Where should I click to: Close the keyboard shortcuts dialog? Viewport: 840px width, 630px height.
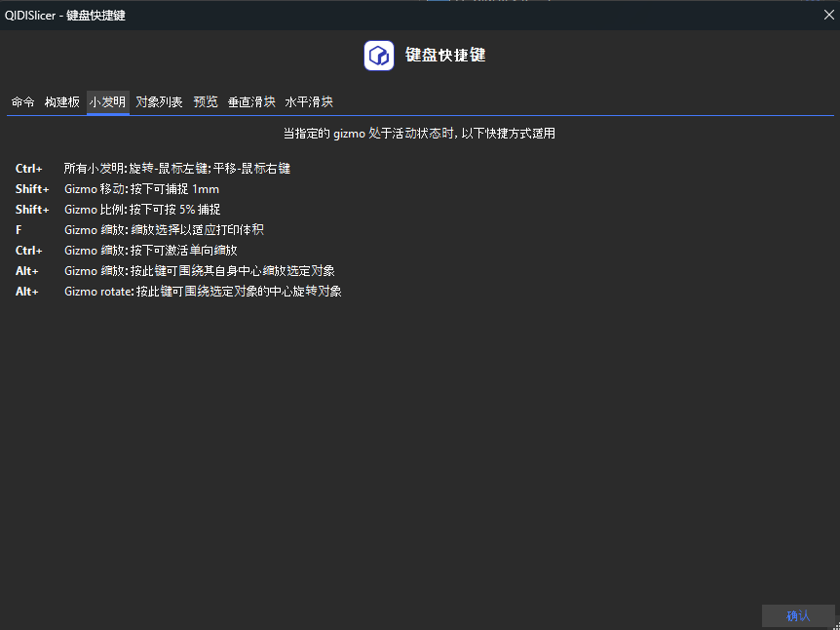coord(828,15)
